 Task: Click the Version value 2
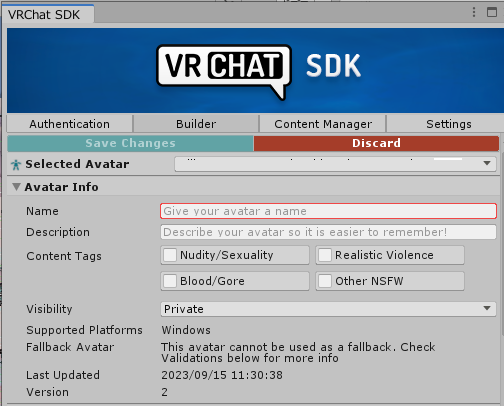tap(164, 392)
